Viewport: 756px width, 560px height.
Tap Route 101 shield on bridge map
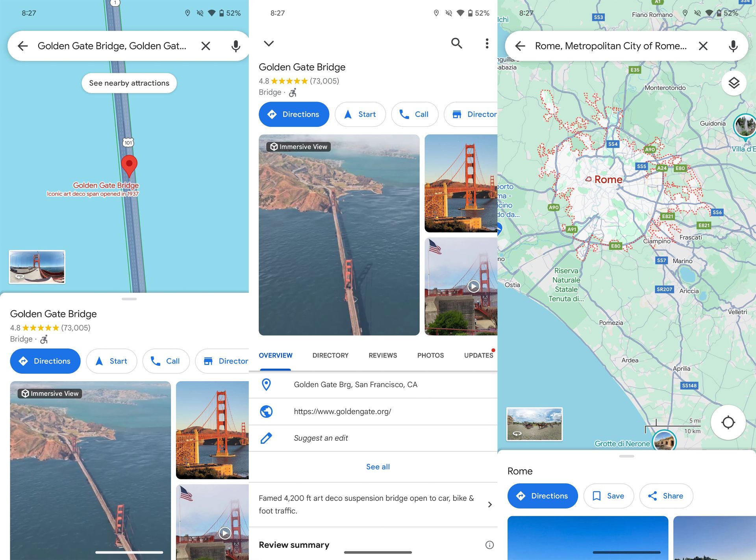tap(128, 143)
